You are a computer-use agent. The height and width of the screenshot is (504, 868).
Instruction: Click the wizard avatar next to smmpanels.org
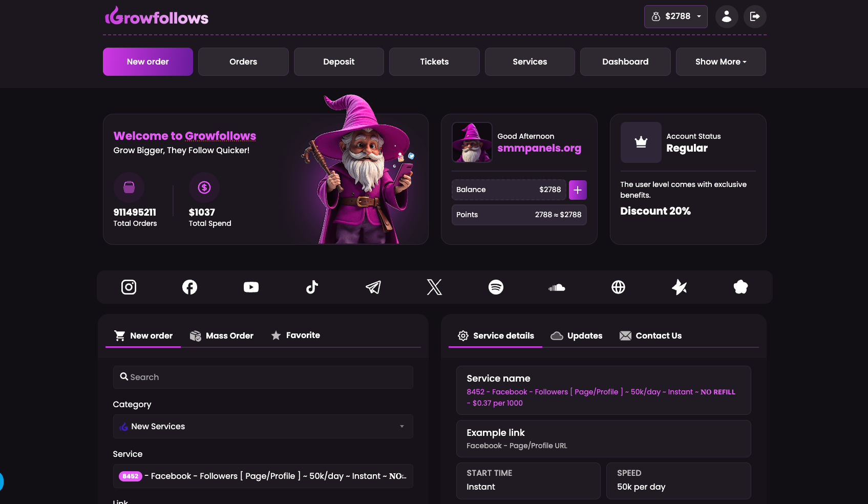pos(472,142)
